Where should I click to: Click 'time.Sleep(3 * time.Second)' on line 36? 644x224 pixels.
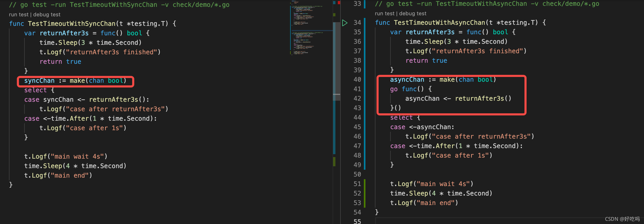(457, 42)
